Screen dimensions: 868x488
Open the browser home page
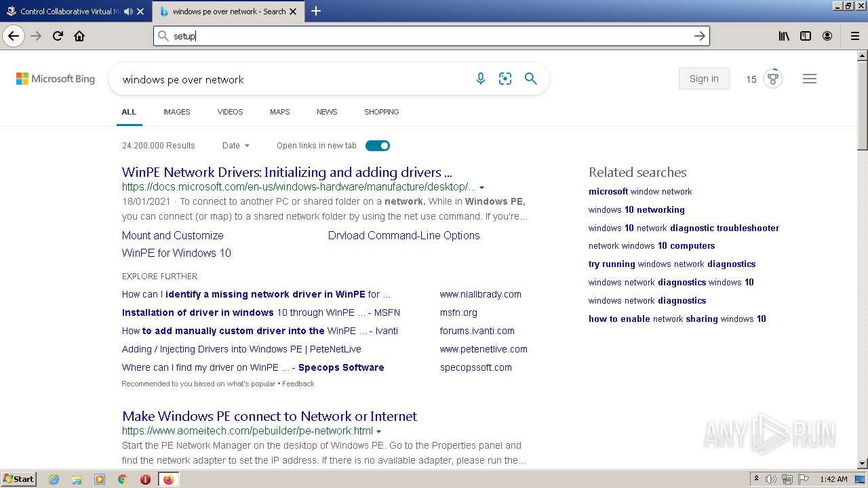point(79,36)
